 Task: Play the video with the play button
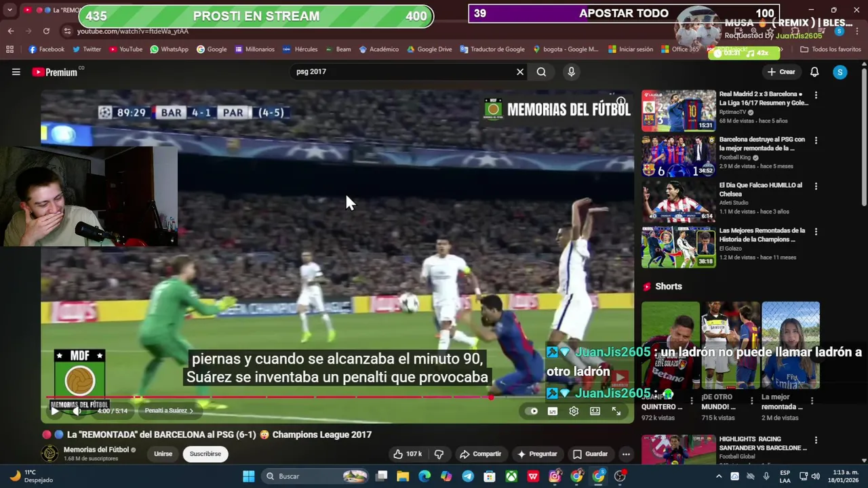55,411
